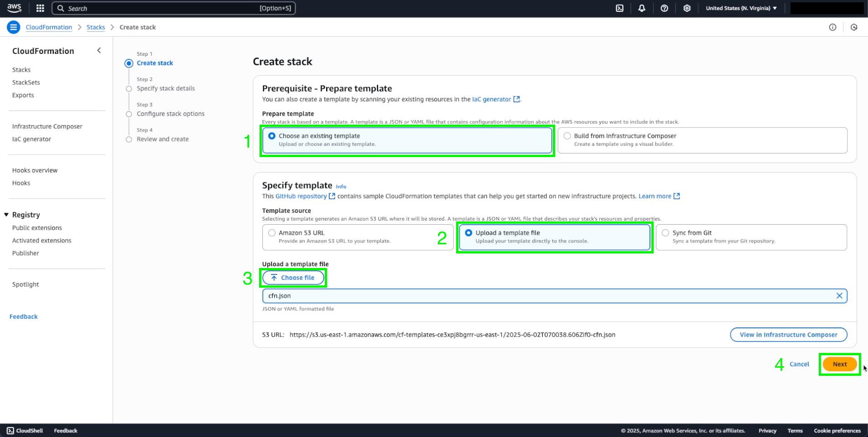This screenshot has height=437, width=868.
Task: Click the sidebar Feedback link
Action: coord(24,316)
